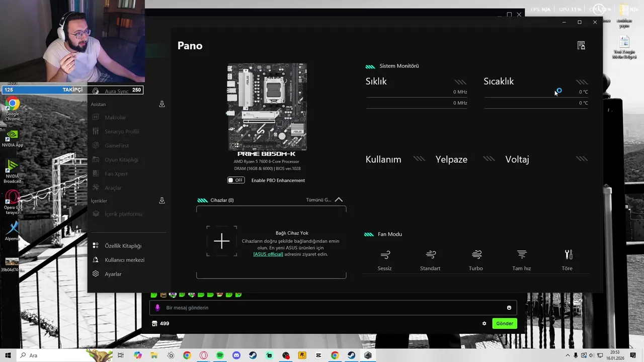Image resolution: width=644 pixels, height=362 pixels.
Task: Select Yeni Zengin Metin Belgesi desktop file
Action: click(x=624, y=47)
